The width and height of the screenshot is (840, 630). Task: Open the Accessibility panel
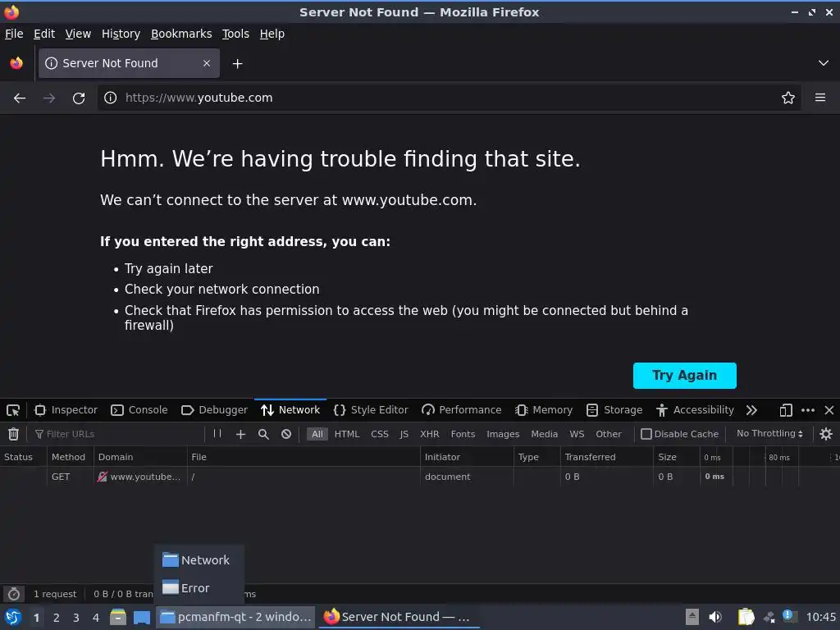click(695, 410)
